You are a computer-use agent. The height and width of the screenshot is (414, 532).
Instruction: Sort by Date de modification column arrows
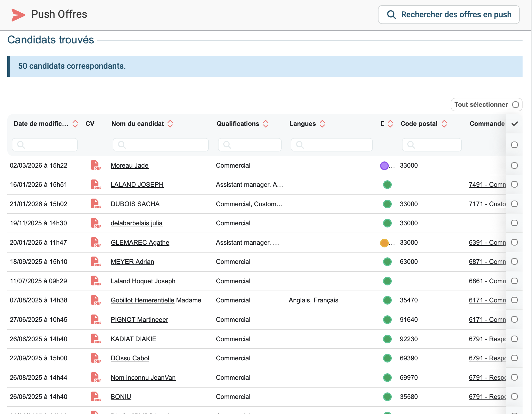point(75,124)
